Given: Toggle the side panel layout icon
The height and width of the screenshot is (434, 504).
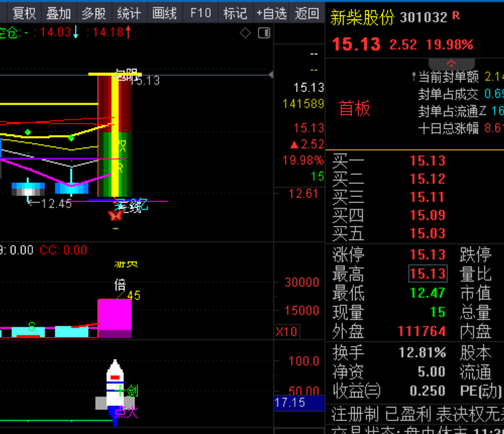Looking at the screenshot, I should pos(264,33).
